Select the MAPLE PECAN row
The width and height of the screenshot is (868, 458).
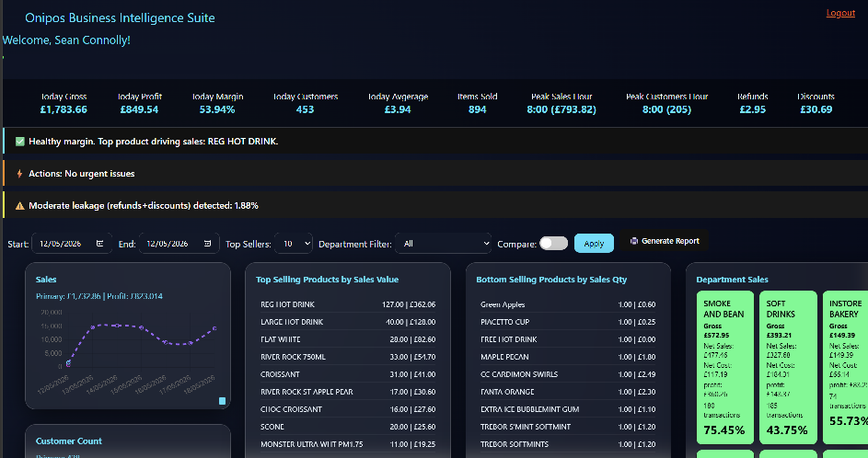(x=568, y=357)
